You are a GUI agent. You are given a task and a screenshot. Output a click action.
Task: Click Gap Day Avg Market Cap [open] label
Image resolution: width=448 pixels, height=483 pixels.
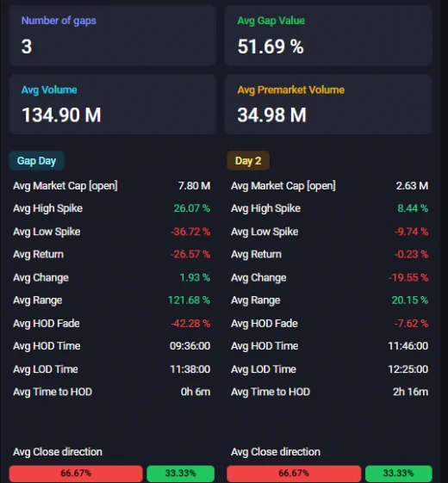pos(65,186)
